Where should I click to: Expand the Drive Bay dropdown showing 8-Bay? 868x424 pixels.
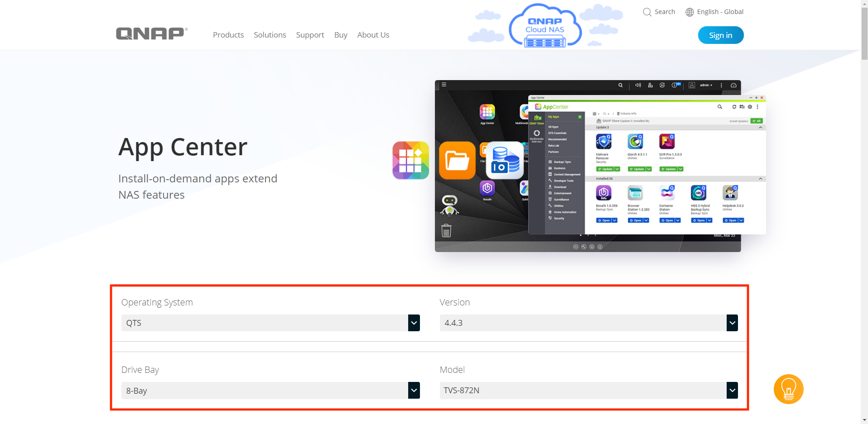270,391
